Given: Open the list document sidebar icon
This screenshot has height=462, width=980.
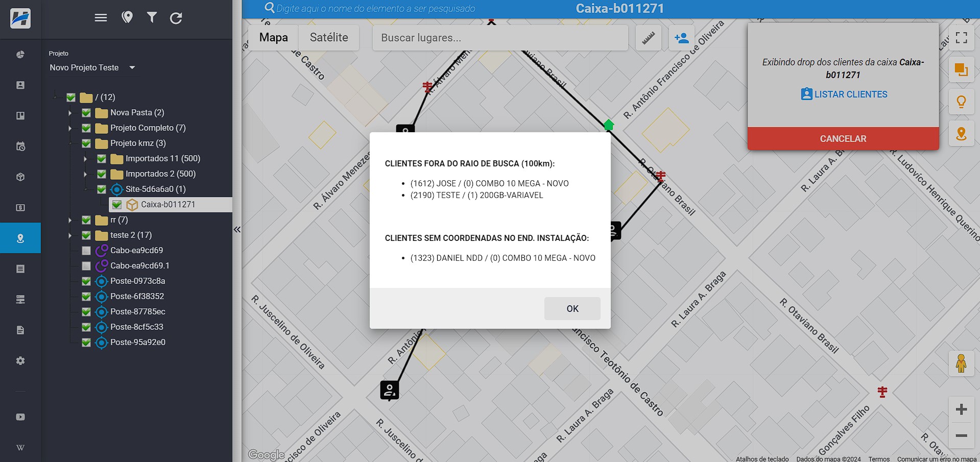Looking at the screenshot, I should (x=20, y=269).
